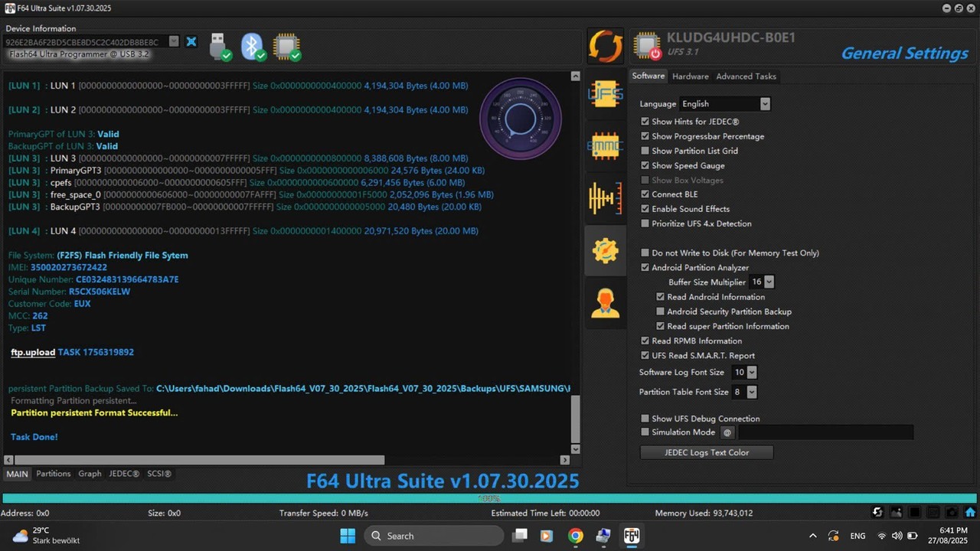Open Google Chrome from the taskbar
The height and width of the screenshot is (551, 980).
(x=576, y=536)
